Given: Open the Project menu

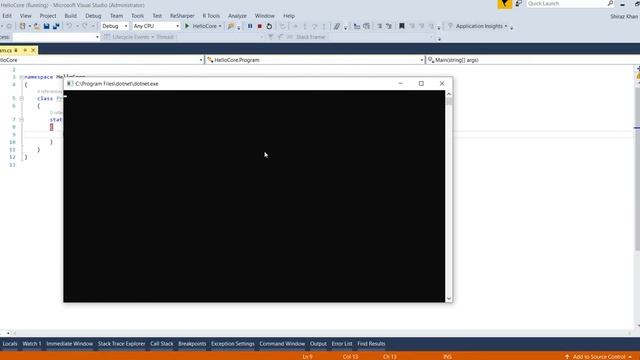Looking at the screenshot, I should (x=48, y=16).
